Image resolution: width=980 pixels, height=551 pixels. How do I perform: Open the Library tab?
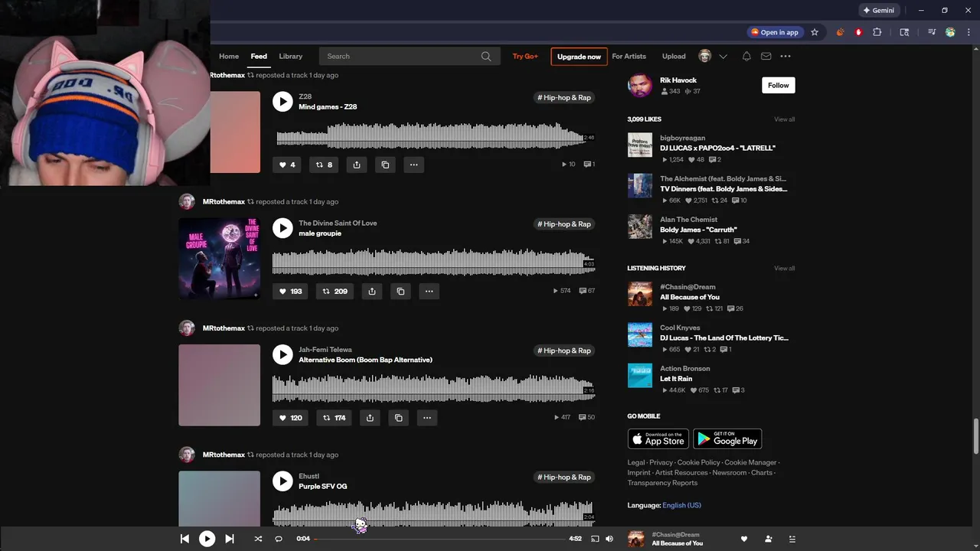(x=290, y=56)
